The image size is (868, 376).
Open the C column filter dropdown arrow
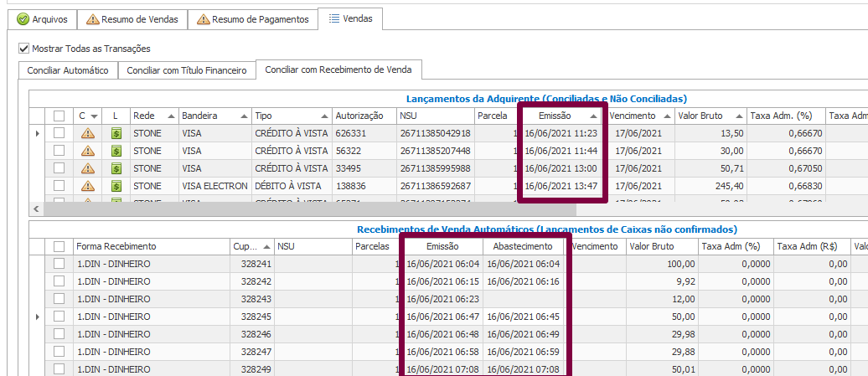pyautogui.click(x=95, y=116)
